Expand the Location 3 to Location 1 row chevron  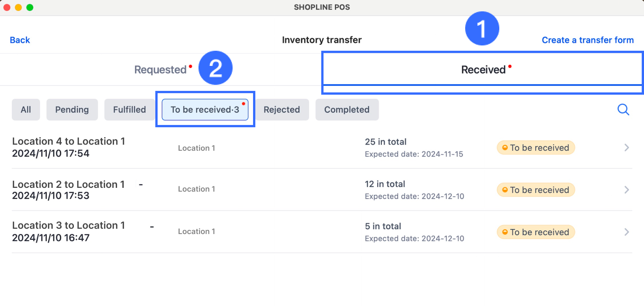coord(627,232)
